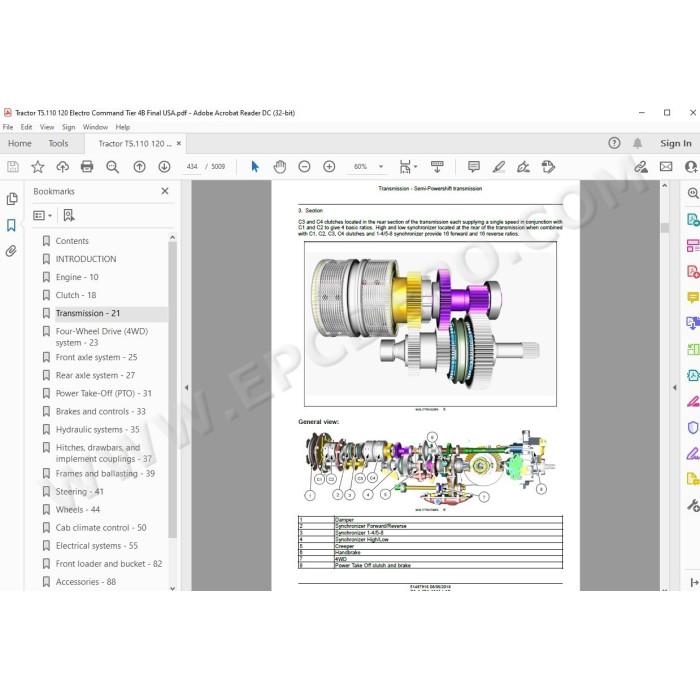Go to next page arrow down icon
Screen dimensions: 700x700
tap(164, 167)
